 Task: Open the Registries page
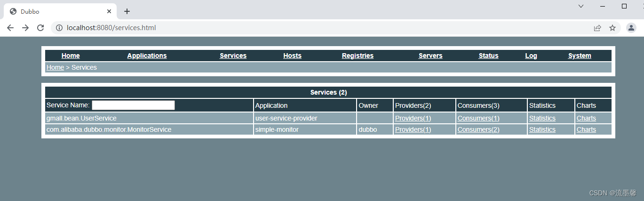[x=358, y=56]
